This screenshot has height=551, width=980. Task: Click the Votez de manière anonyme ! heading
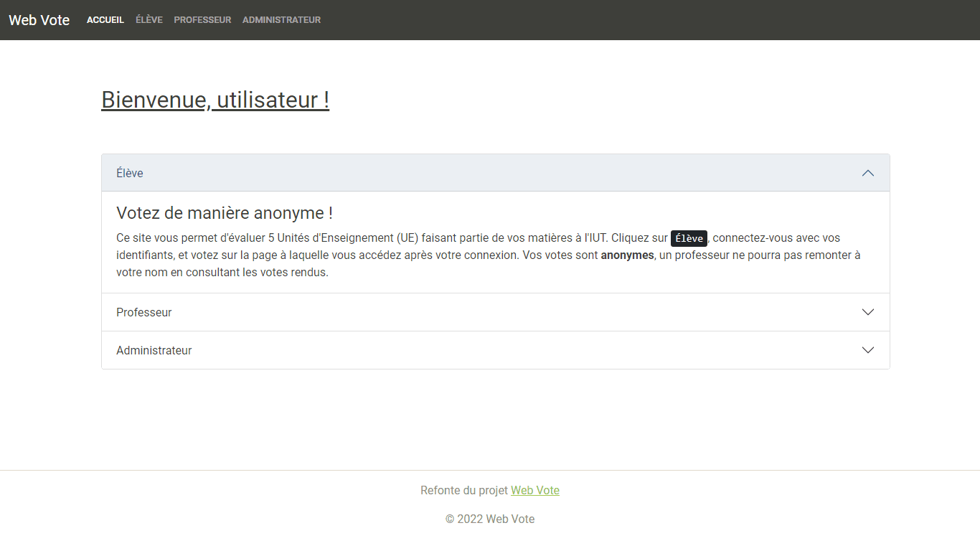pos(225,213)
